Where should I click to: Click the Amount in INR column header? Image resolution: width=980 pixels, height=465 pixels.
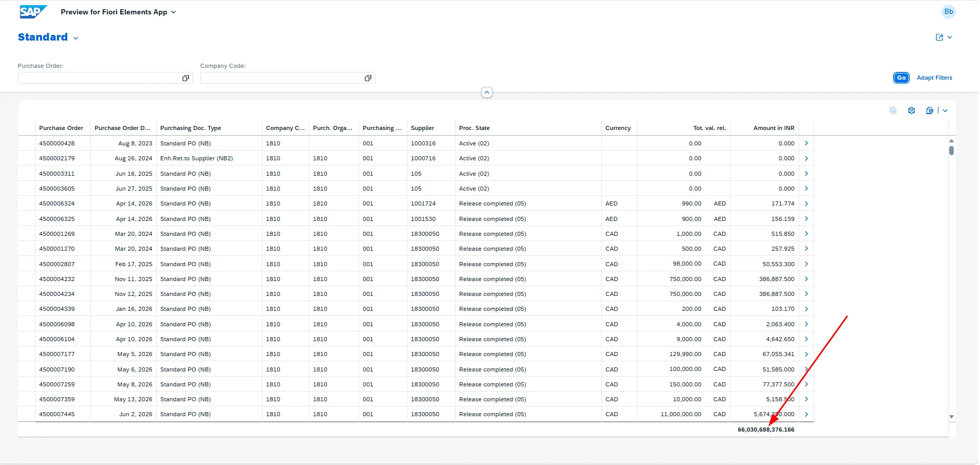(764, 128)
